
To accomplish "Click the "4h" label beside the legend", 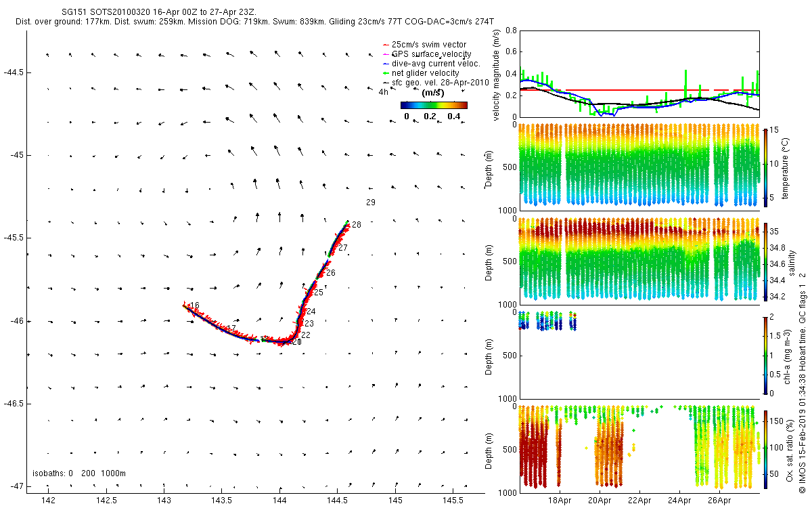I will (x=383, y=92).
